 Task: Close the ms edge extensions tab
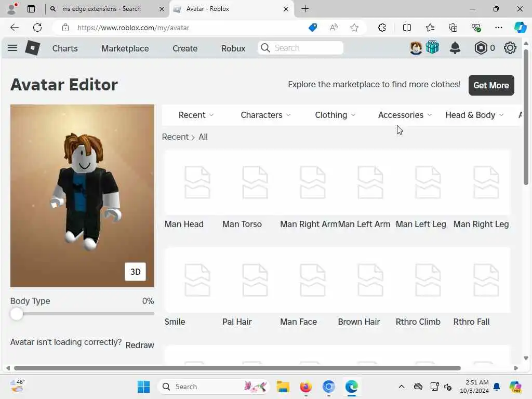(x=162, y=9)
